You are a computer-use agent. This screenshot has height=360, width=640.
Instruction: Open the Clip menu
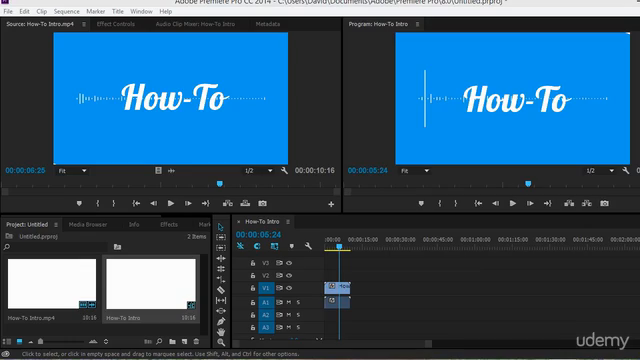pyautogui.click(x=42, y=11)
